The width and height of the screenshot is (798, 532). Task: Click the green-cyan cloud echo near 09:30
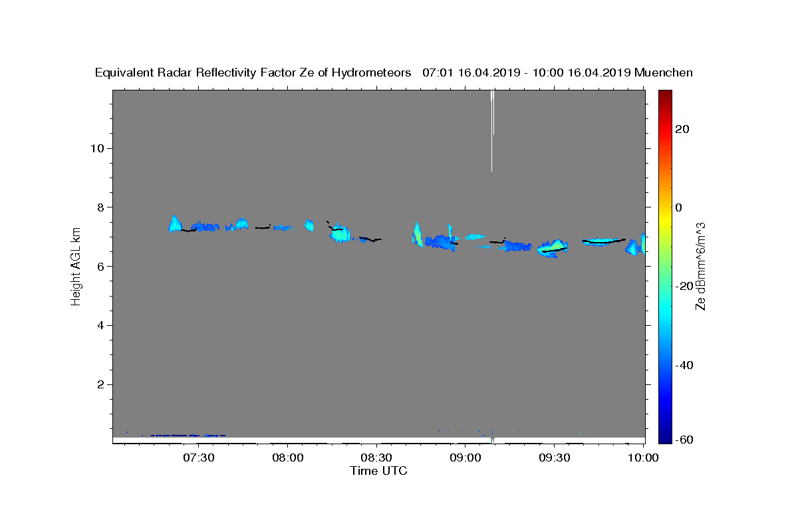point(552,248)
